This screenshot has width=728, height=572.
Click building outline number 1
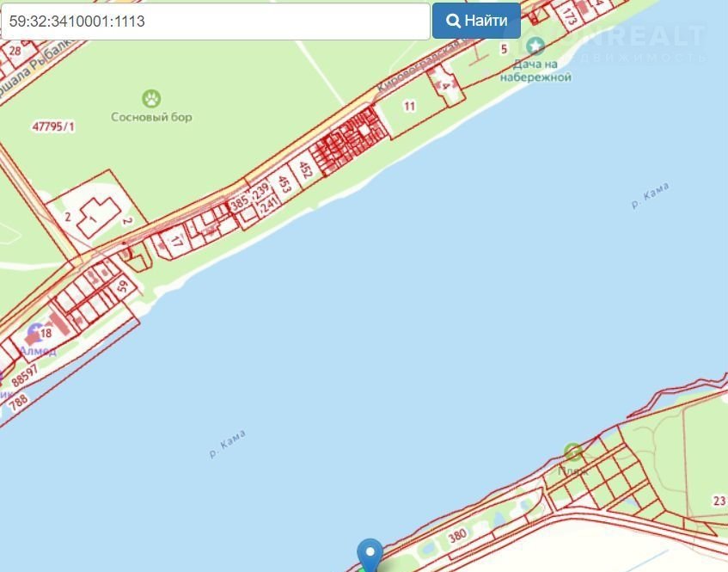click(94, 218)
